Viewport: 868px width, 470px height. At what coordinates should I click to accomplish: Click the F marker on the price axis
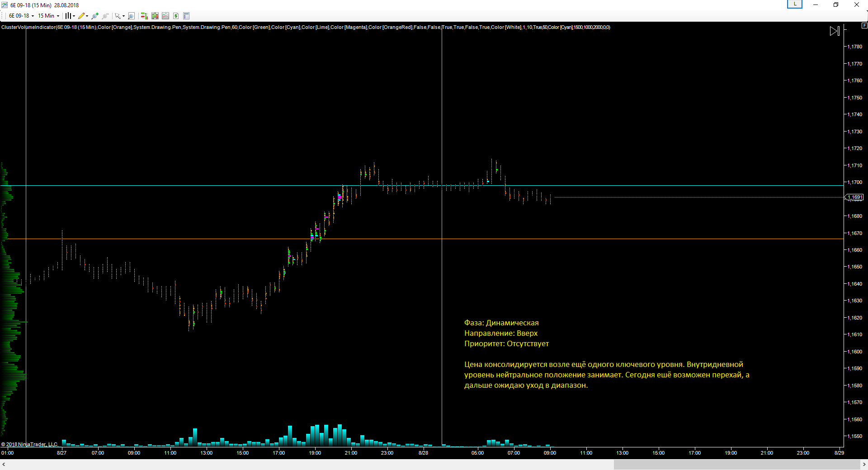pos(864,26)
